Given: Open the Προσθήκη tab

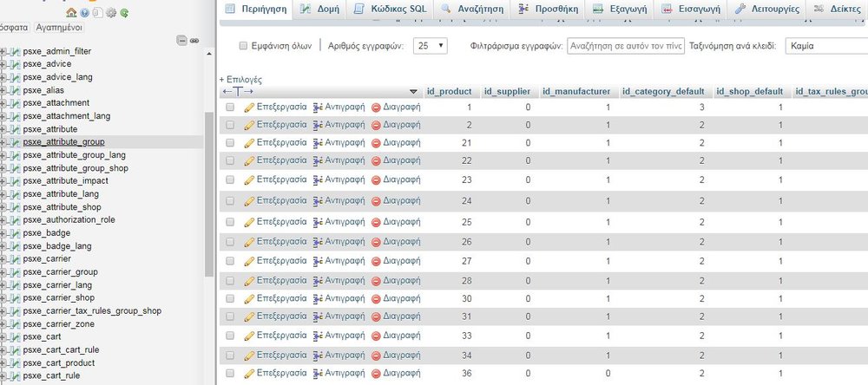Looking at the screenshot, I should pos(548,9).
